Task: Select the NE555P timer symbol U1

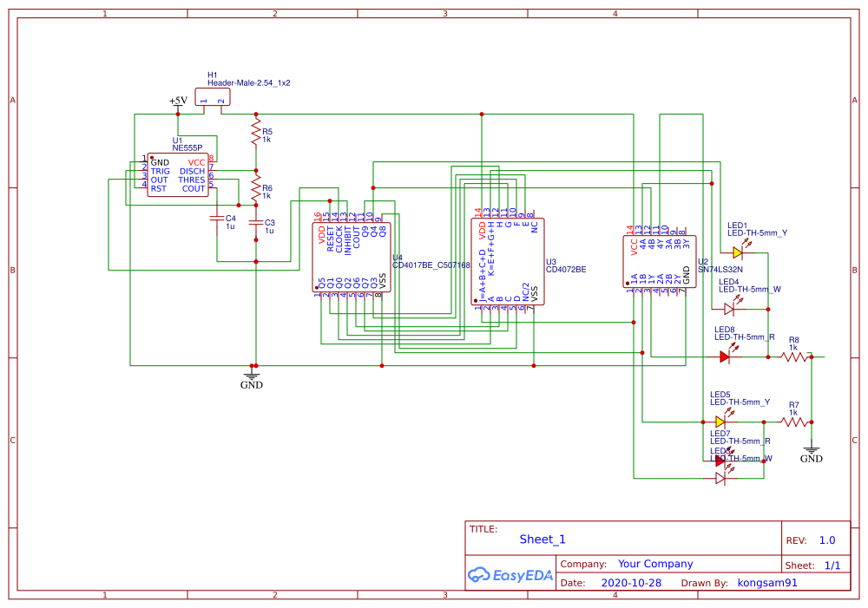Action: pyautogui.click(x=178, y=173)
